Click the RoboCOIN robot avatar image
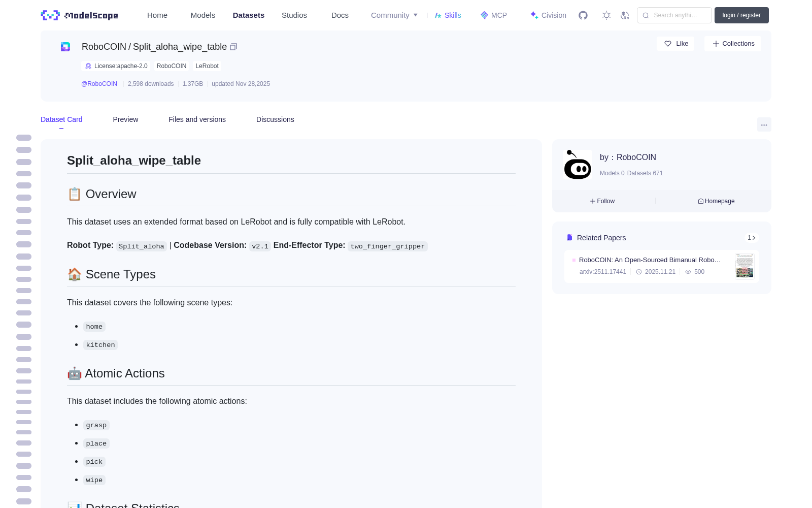Viewport: 812px width, 508px height. [578, 165]
